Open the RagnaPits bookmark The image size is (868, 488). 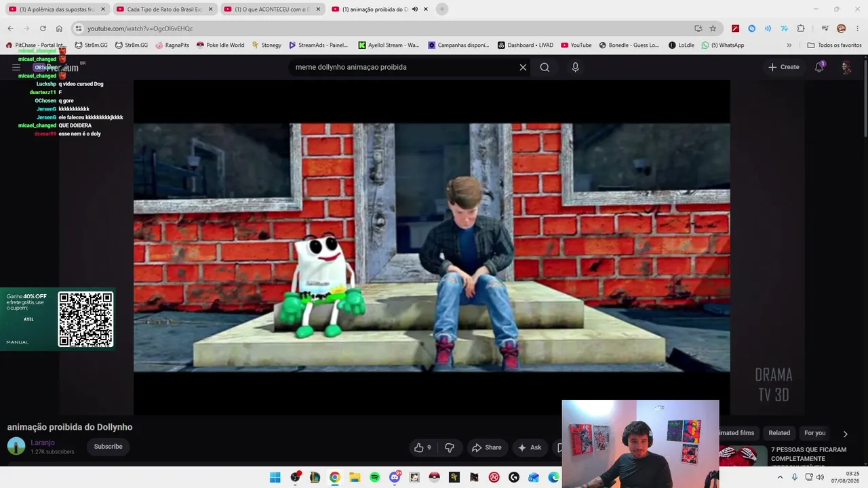pos(172,45)
